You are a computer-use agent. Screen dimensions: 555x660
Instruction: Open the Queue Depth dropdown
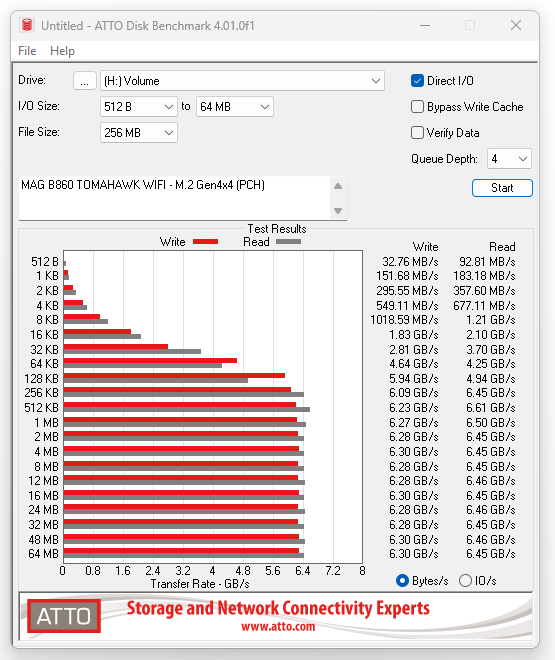coord(509,159)
